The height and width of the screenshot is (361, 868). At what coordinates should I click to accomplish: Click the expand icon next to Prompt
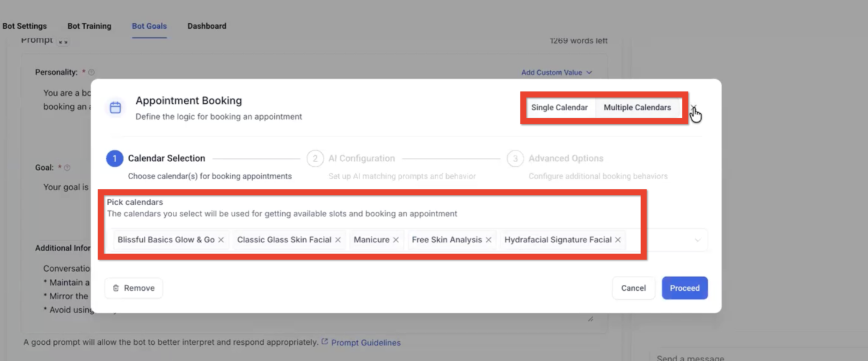coord(63,41)
